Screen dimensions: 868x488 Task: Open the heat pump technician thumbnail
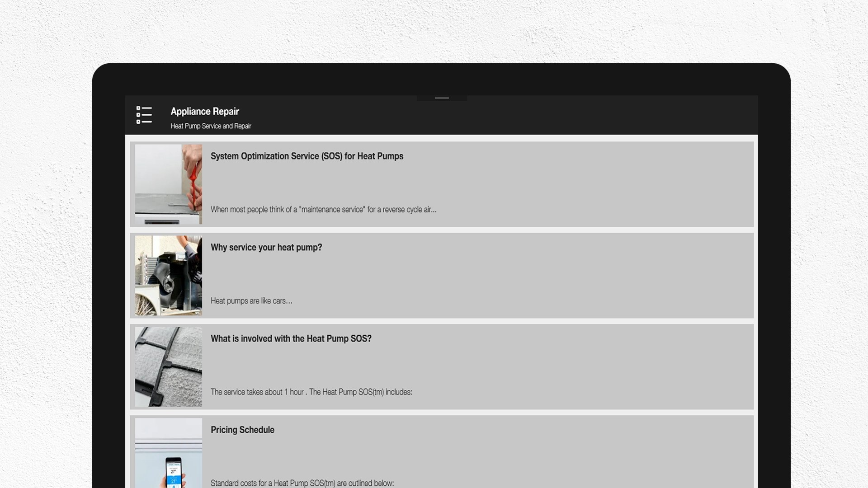(x=169, y=276)
